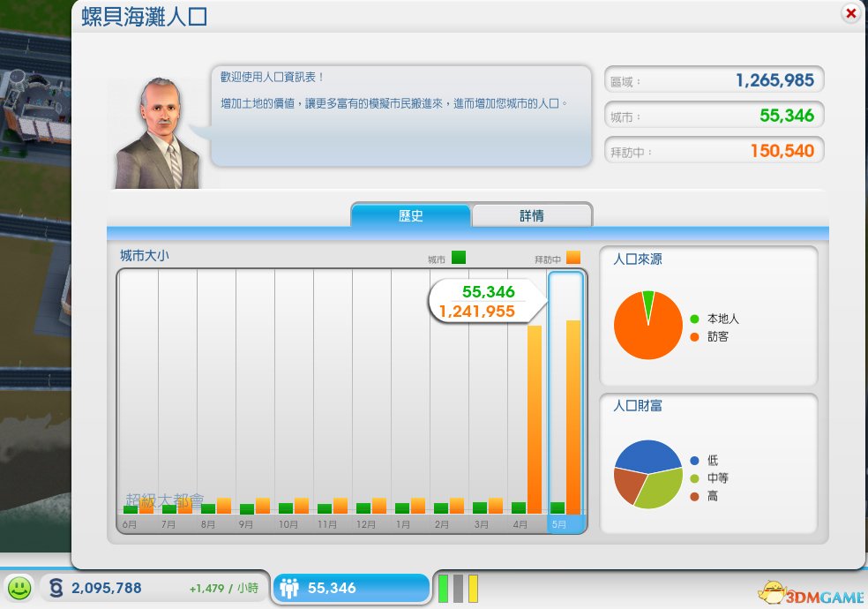
Task: Click the yellow RCI demand bar
Action: [x=473, y=588]
